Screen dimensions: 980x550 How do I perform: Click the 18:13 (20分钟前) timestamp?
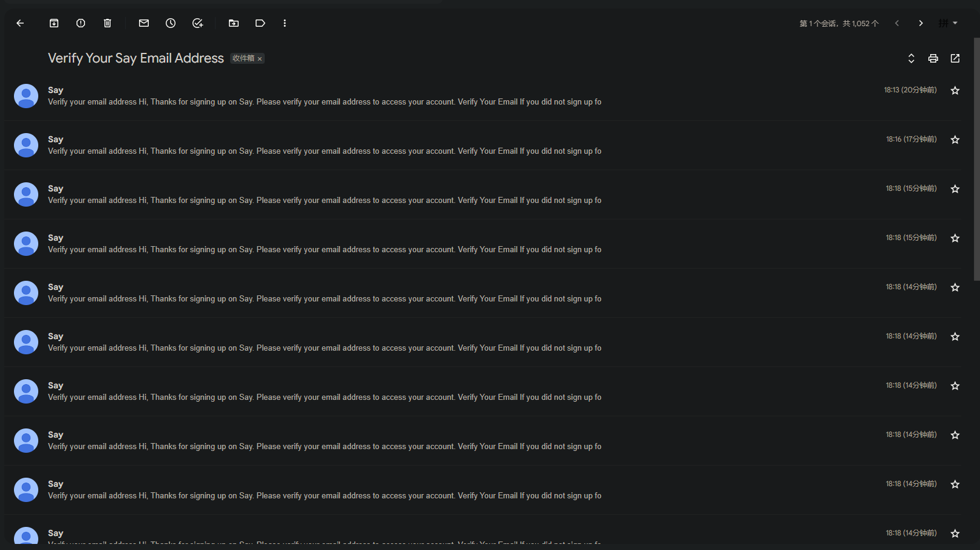pyautogui.click(x=910, y=90)
